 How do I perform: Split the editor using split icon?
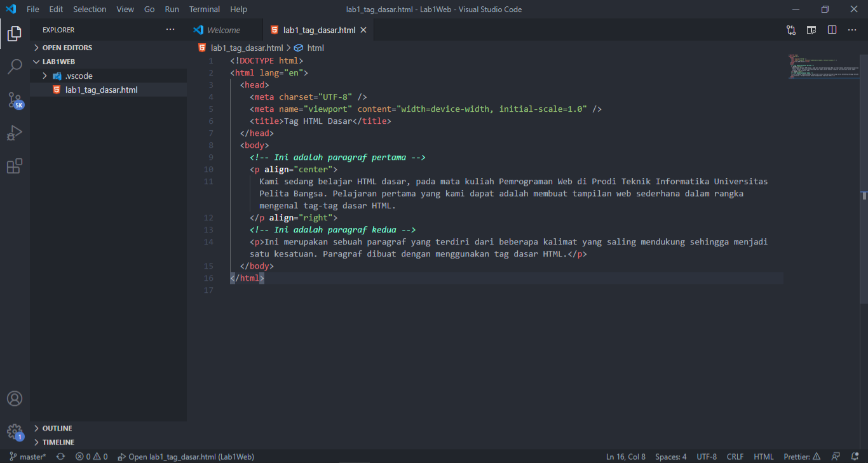click(832, 29)
